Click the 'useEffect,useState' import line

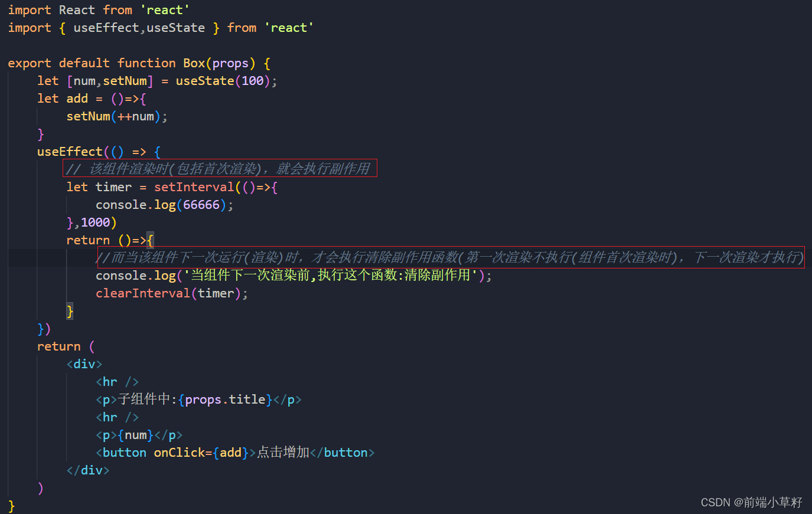pyautogui.click(x=161, y=28)
